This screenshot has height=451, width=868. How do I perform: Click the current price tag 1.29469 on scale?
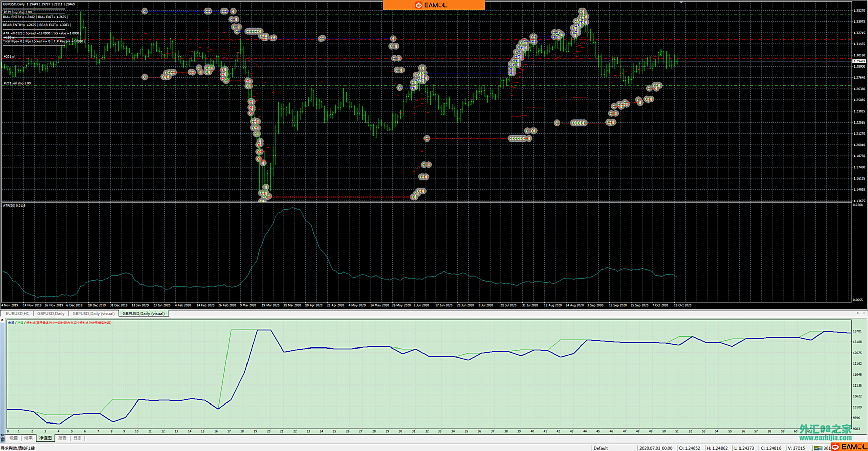coord(860,61)
